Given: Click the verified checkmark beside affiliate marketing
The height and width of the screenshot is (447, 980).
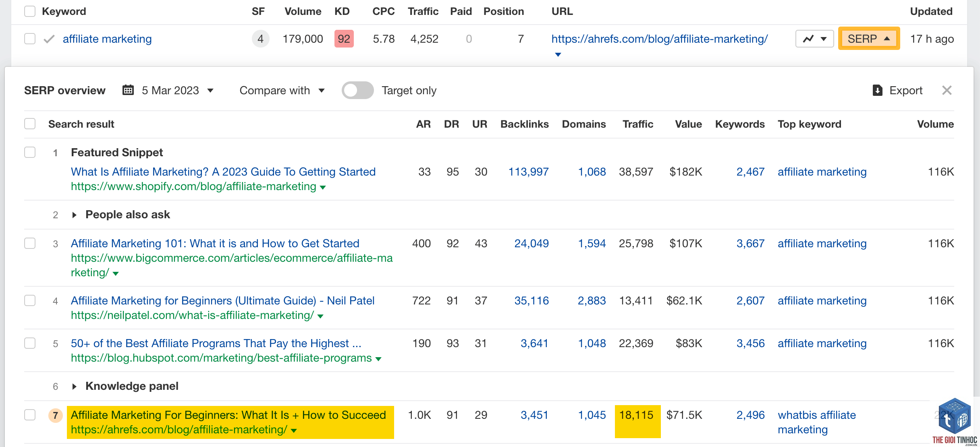Looking at the screenshot, I should coord(49,39).
